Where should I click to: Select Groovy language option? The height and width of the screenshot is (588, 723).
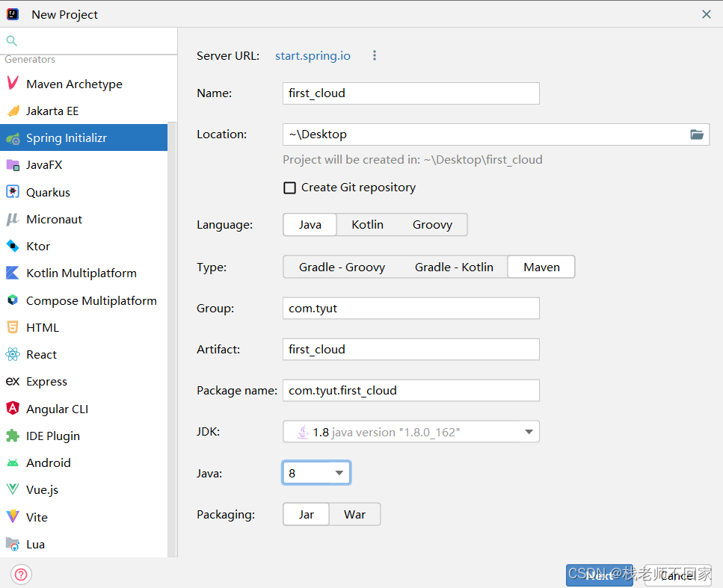click(432, 225)
